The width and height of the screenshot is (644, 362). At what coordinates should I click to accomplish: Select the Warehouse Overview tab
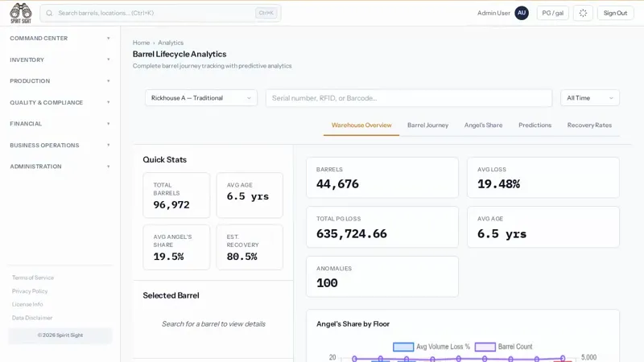coord(361,125)
